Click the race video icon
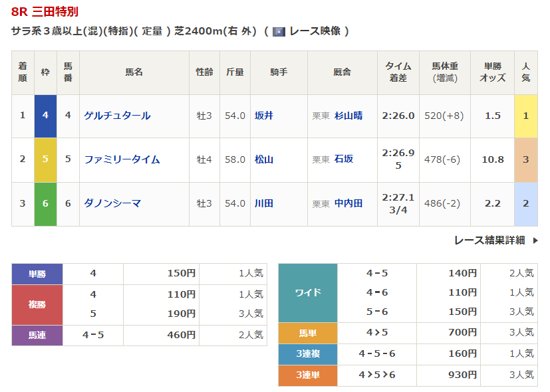This screenshot has width=550, height=392. pos(279,31)
